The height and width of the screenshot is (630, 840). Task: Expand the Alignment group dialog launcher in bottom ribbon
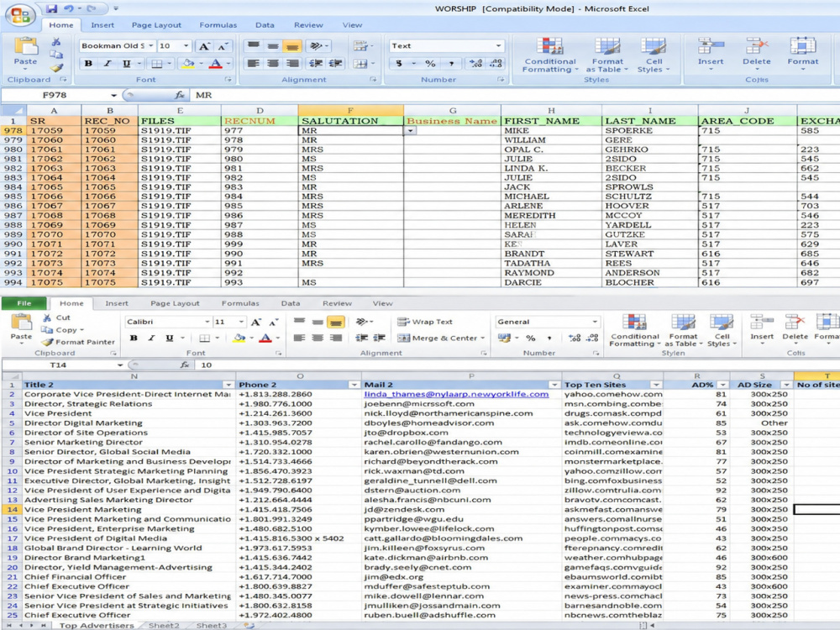484,353
